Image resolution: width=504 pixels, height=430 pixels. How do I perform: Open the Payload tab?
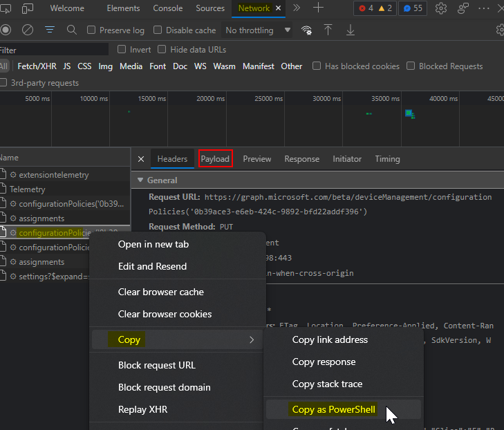pyautogui.click(x=215, y=159)
